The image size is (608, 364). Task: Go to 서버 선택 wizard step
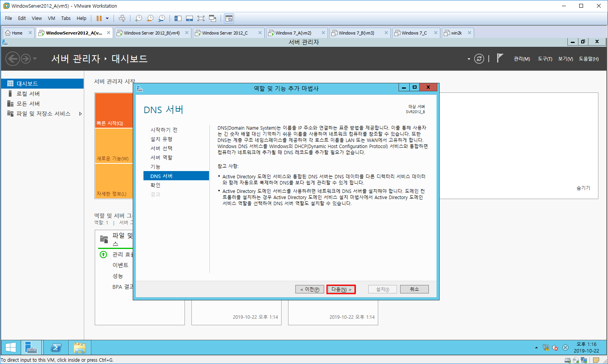[161, 148]
